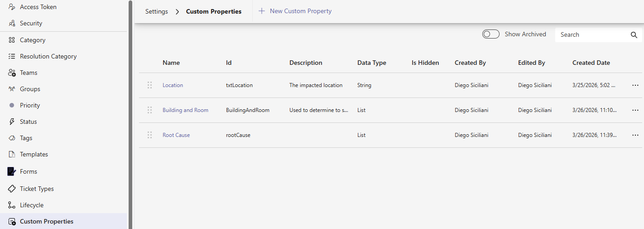
Task: Toggle the Show Archived switch
Action: coord(490,34)
